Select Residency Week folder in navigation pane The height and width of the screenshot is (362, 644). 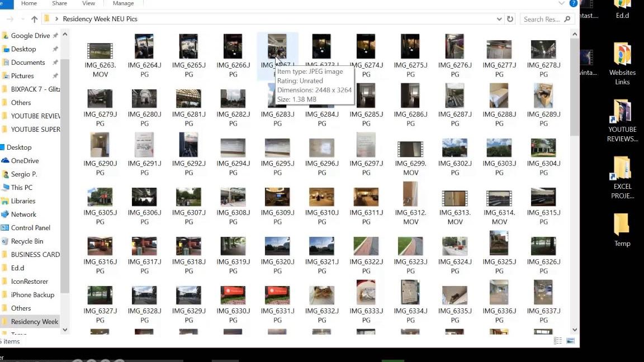point(35,322)
